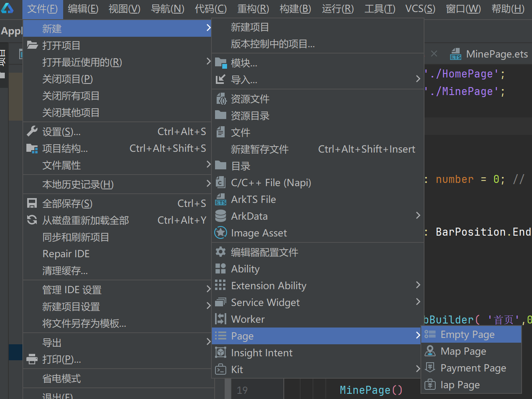The width and height of the screenshot is (532, 399).
Task: Expand the 打开最近使用的 submenu arrow
Action: (208, 62)
